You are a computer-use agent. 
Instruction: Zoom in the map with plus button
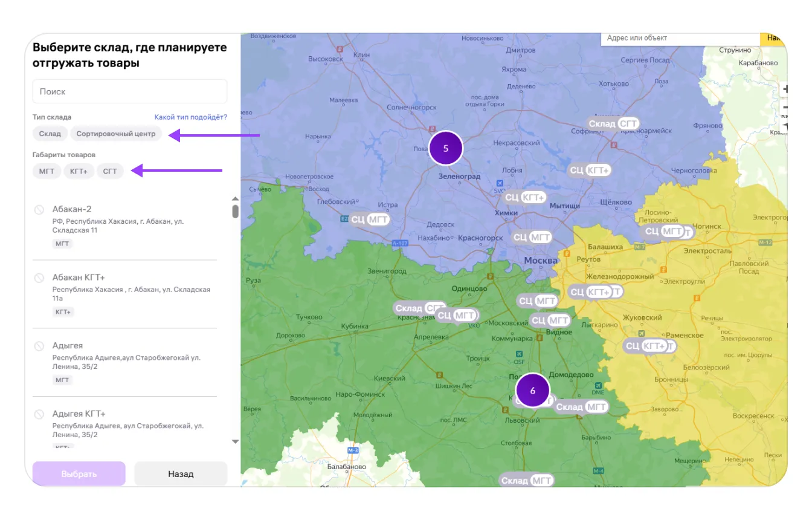(784, 89)
